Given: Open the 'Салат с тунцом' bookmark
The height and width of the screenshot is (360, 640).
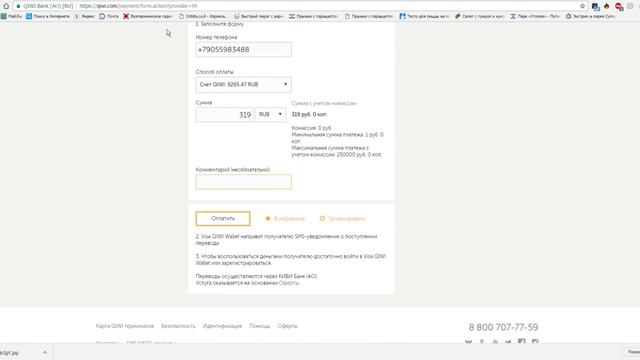Looking at the screenshot, I should pos(480,16).
